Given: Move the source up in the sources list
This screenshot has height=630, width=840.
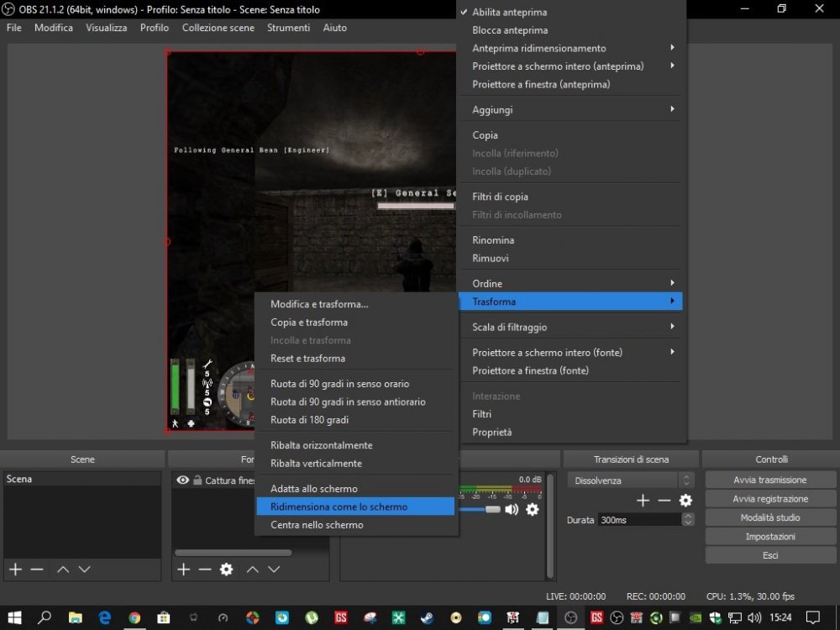Looking at the screenshot, I should pyautogui.click(x=252, y=569).
